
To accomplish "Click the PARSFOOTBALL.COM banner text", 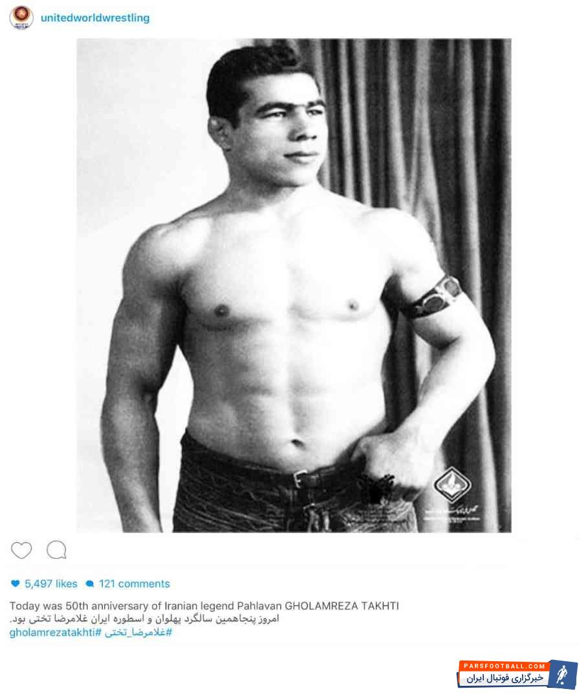I will coord(505,666).
